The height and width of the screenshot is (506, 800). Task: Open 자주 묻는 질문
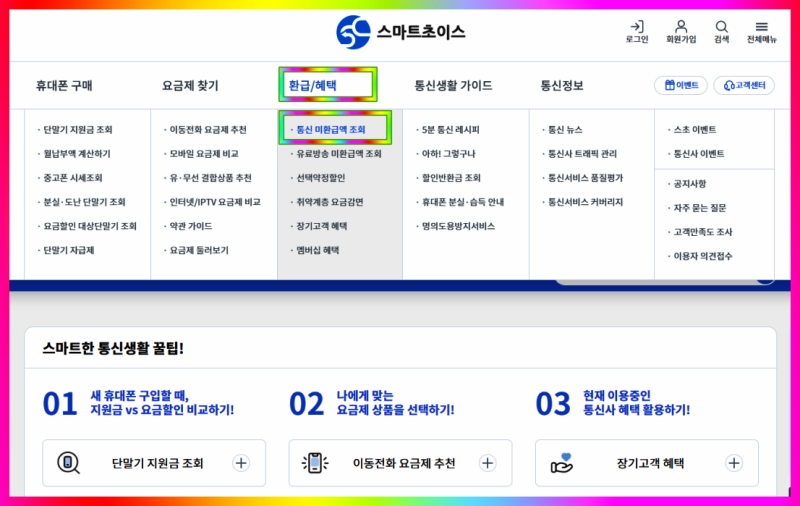coord(699,208)
